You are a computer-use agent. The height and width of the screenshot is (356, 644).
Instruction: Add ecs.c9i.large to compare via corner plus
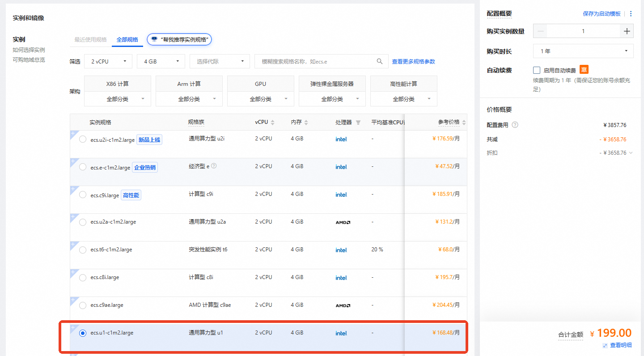(x=73, y=189)
